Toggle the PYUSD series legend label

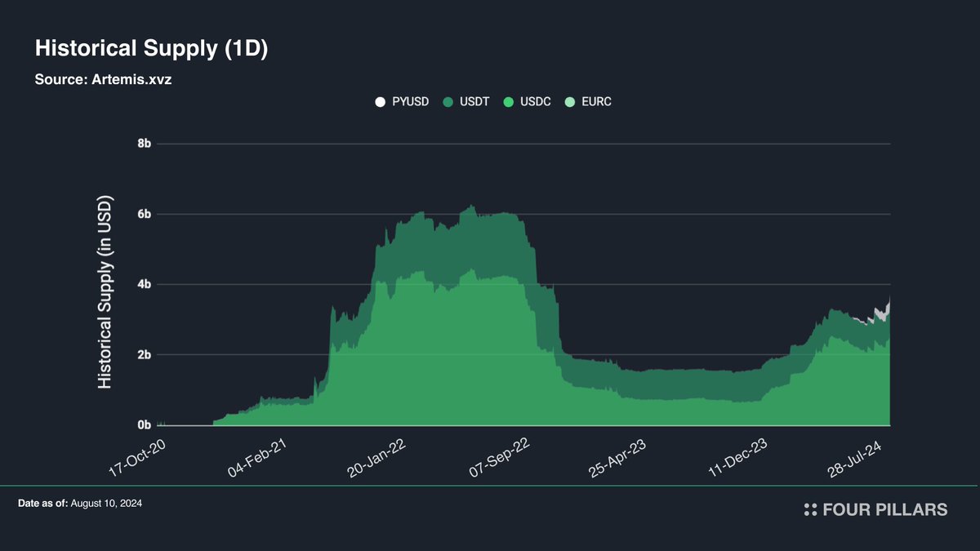pos(411,102)
